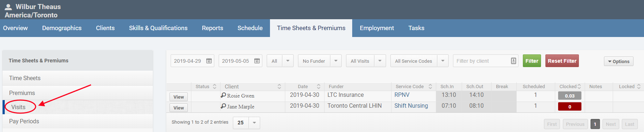
Task: Open the Reports tab
Action: (212, 28)
